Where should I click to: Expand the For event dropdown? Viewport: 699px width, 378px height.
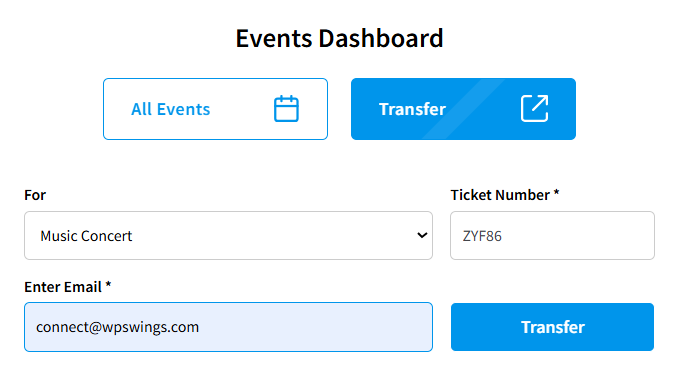pyautogui.click(x=228, y=235)
